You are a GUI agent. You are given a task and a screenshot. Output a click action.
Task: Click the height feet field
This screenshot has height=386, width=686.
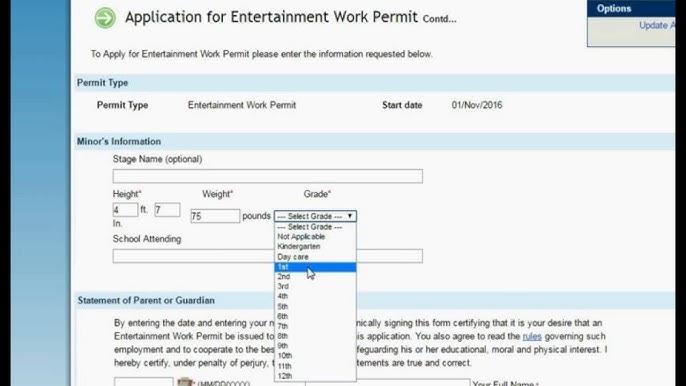click(x=125, y=210)
